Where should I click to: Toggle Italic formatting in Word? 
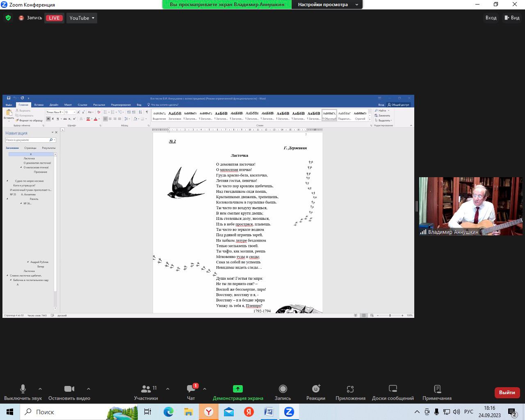[53, 119]
